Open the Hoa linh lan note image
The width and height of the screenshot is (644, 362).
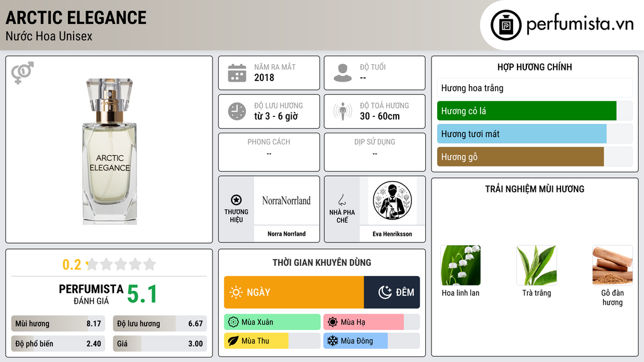(x=460, y=266)
